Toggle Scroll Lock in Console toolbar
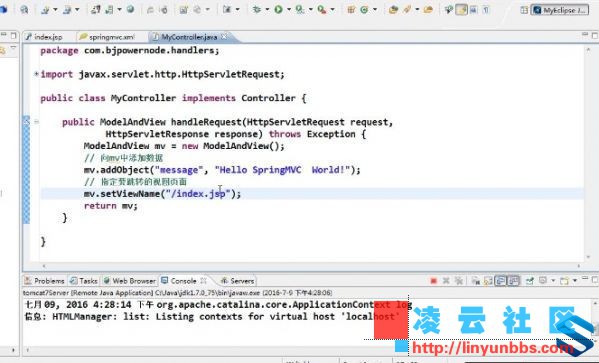The image size is (599, 363). 488,281
